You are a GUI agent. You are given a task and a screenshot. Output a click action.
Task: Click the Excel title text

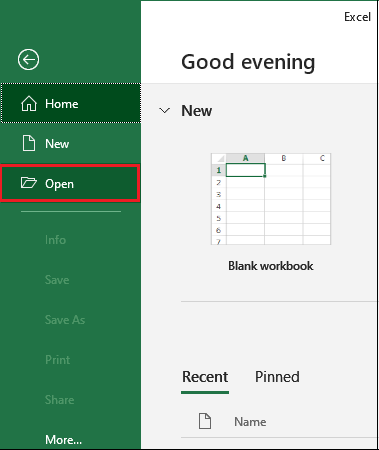point(357,17)
